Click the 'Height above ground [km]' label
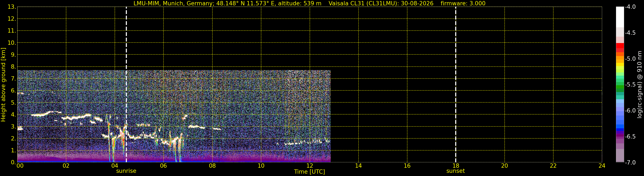This screenshot has width=644, height=176. click(x=3, y=85)
